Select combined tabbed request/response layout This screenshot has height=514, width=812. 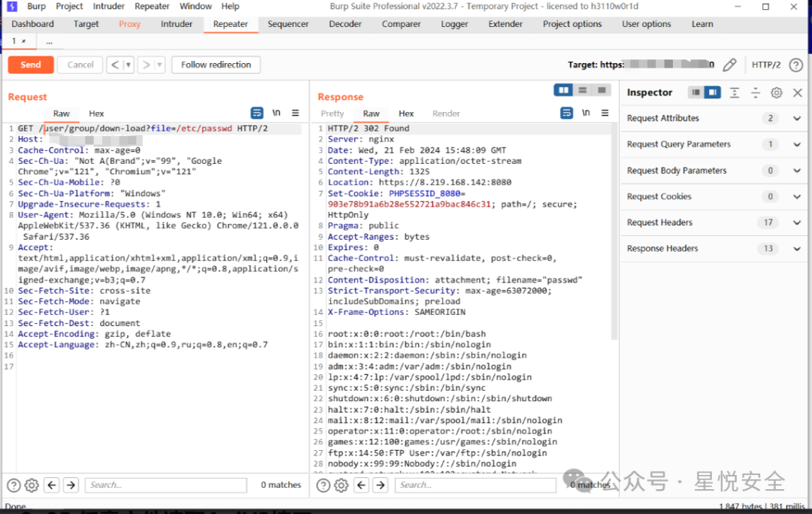pyautogui.click(x=601, y=90)
